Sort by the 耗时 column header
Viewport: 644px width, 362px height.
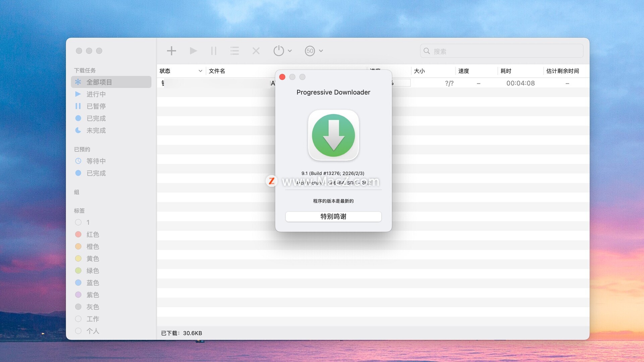tap(506, 71)
